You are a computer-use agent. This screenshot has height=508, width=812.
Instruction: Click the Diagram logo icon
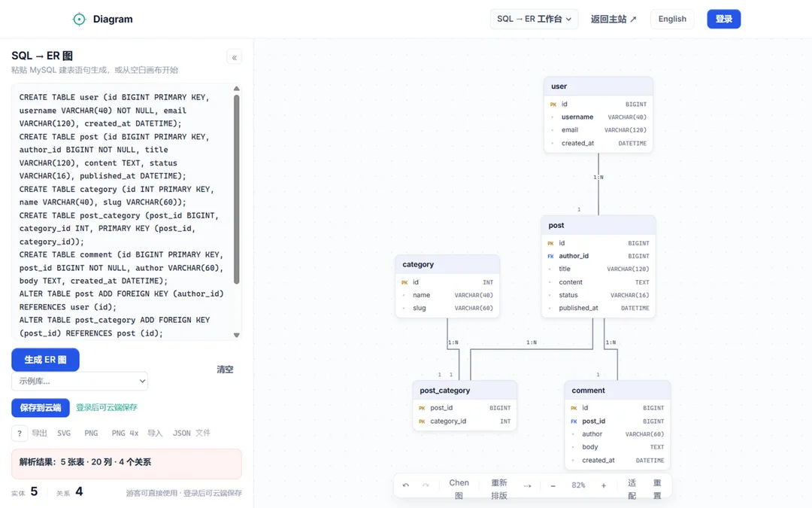click(79, 19)
